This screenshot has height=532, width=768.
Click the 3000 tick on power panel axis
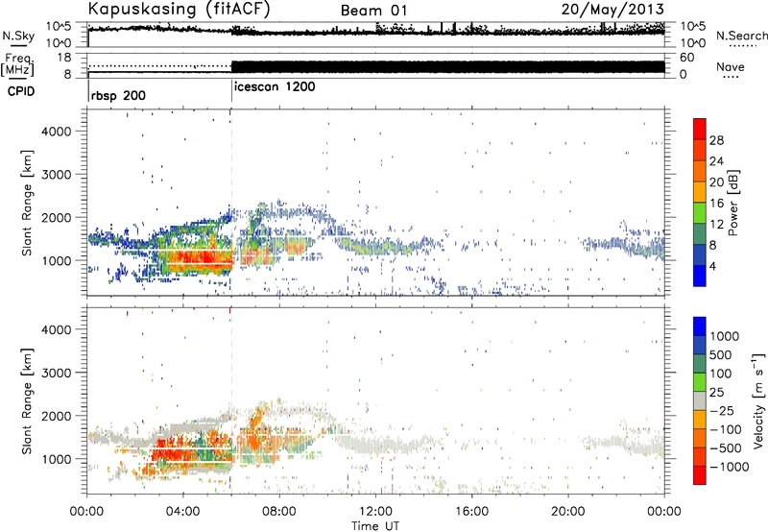click(x=57, y=175)
